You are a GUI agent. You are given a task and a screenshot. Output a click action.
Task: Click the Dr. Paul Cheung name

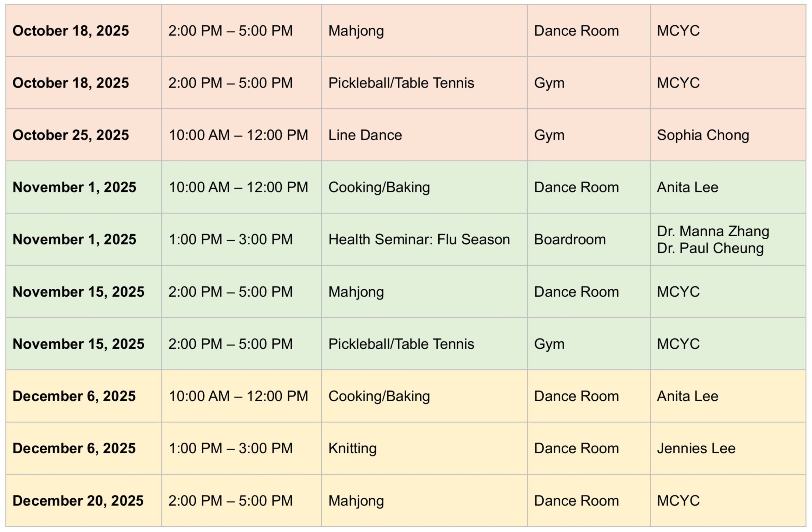point(710,248)
